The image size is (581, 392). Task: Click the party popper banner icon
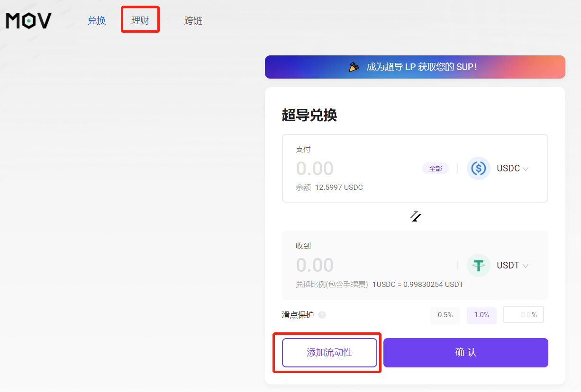[x=354, y=67]
